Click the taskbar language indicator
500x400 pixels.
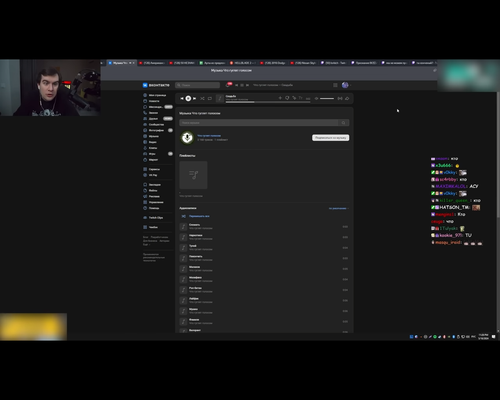point(473,337)
